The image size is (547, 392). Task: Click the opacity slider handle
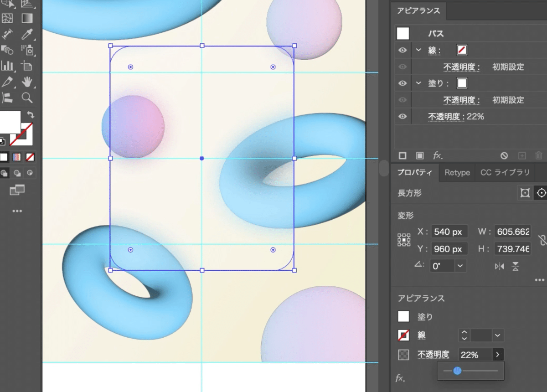coord(457,371)
